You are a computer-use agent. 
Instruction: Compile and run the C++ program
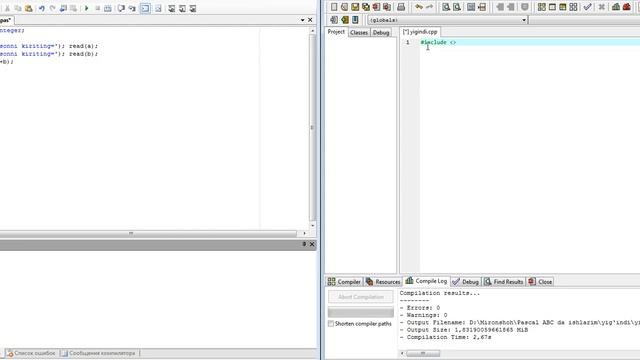[563, 7]
